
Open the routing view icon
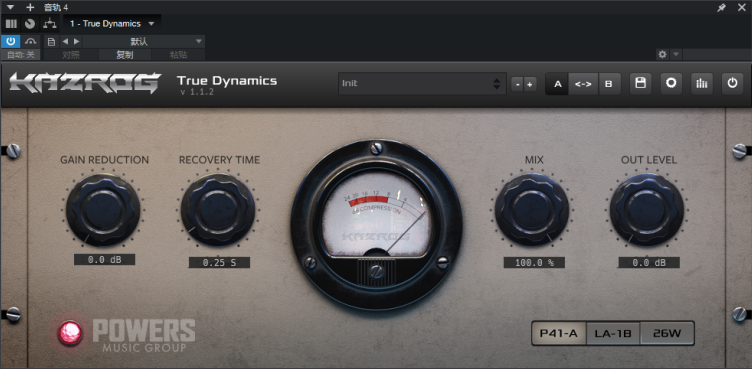(x=49, y=24)
